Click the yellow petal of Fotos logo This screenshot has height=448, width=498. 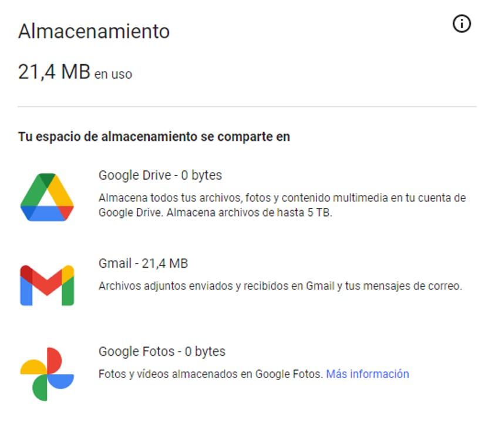pos(33,367)
